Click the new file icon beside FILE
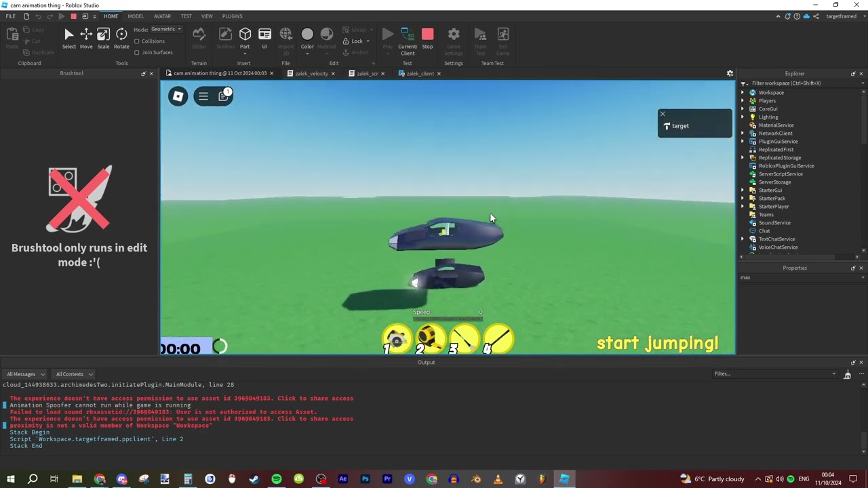 pos(26,16)
